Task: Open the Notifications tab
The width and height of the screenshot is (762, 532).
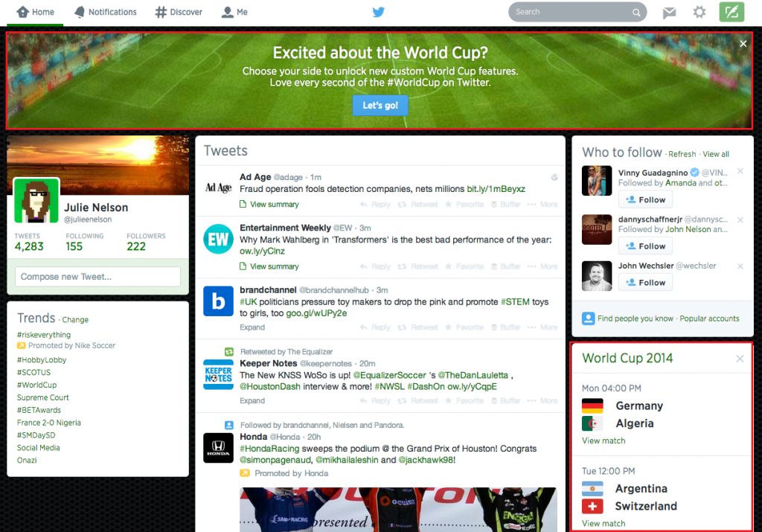Action: 106,12
